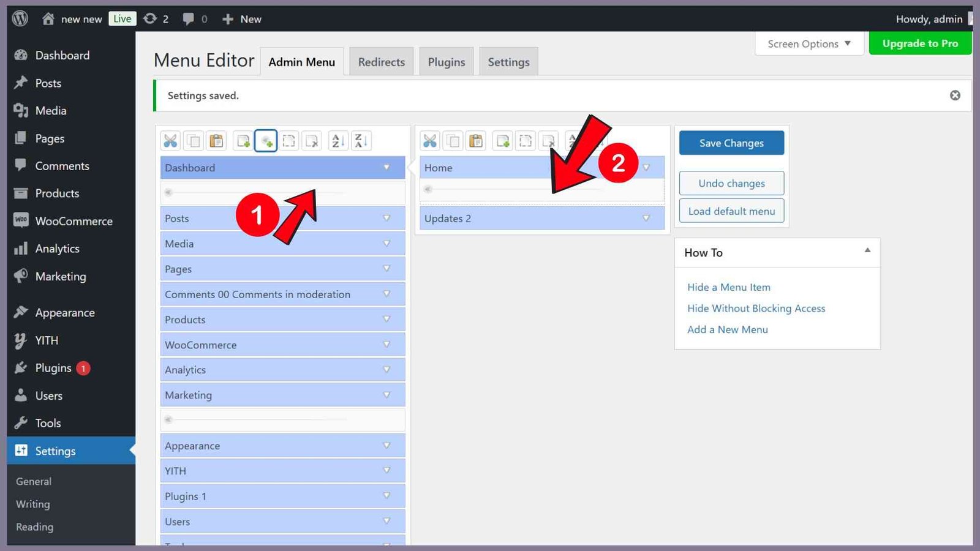Click the Upgrade to Pro button
Viewport: 980px width, 551px height.
tap(920, 43)
